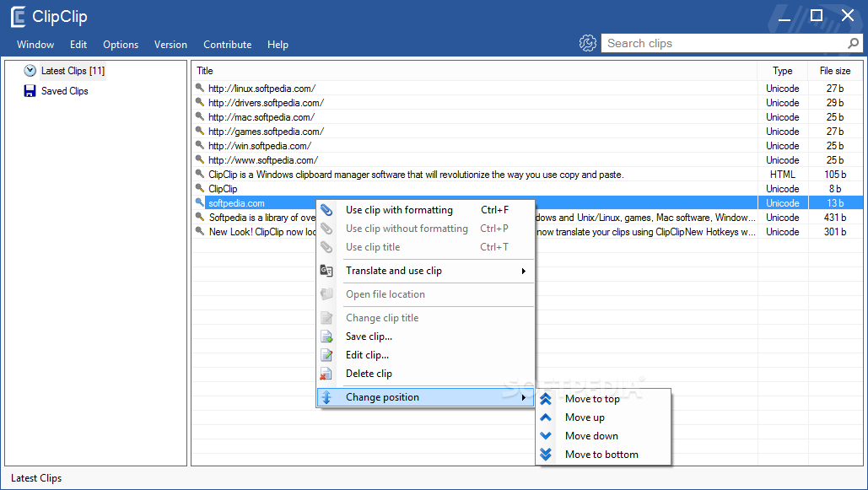
Task: Click the HTML type cell
Action: pyautogui.click(x=782, y=175)
